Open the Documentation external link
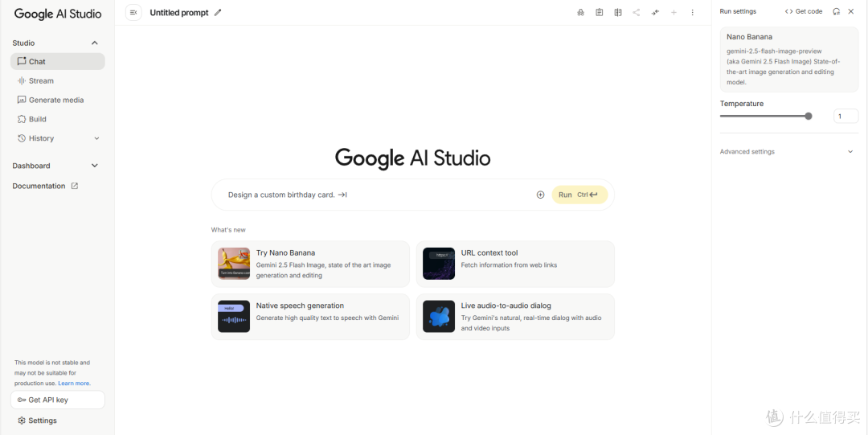 [x=45, y=187]
